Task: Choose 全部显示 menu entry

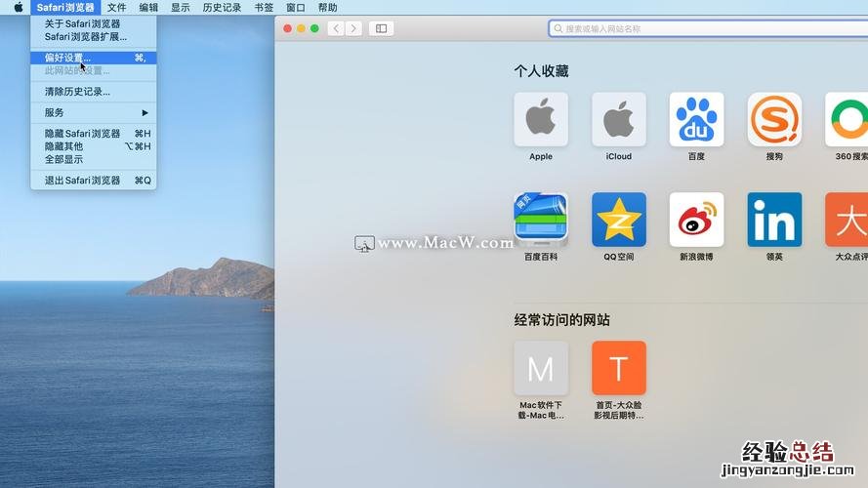Action: pyautogui.click(x=94, y=159)
